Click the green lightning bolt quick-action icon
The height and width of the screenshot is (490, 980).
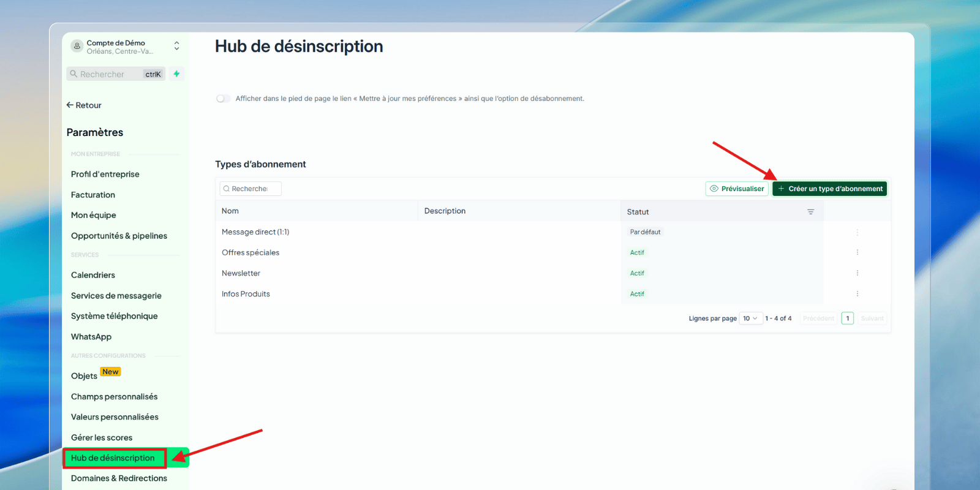176,74
